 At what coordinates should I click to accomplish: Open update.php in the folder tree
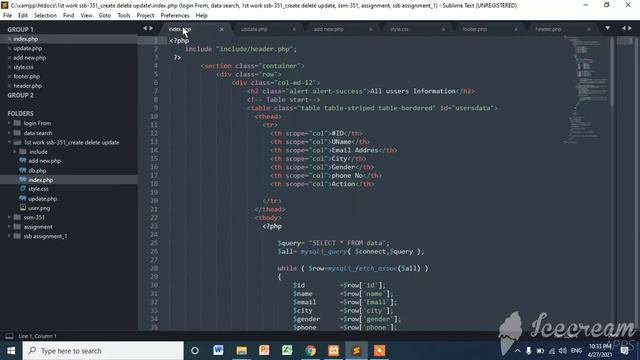coord(42,199)
